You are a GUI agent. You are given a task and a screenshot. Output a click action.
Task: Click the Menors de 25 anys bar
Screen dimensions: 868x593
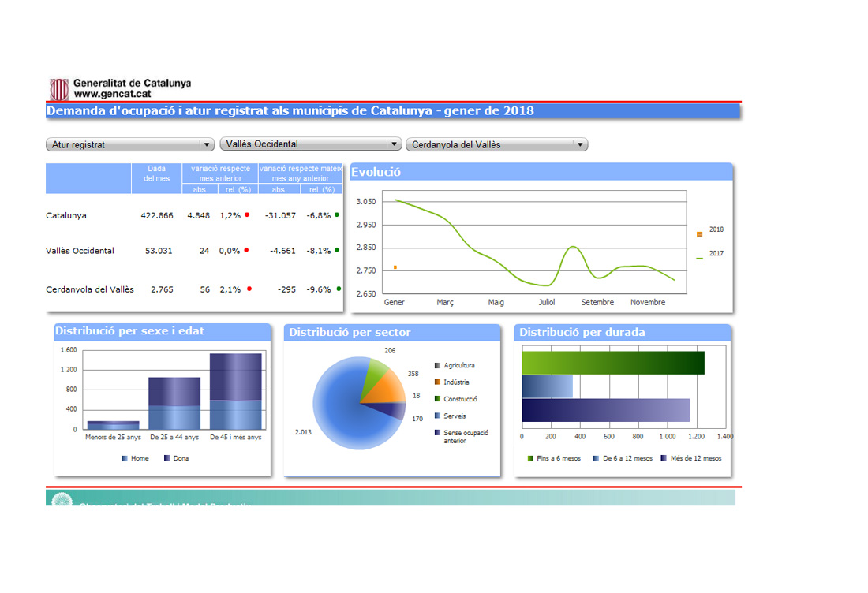point(113,425)
